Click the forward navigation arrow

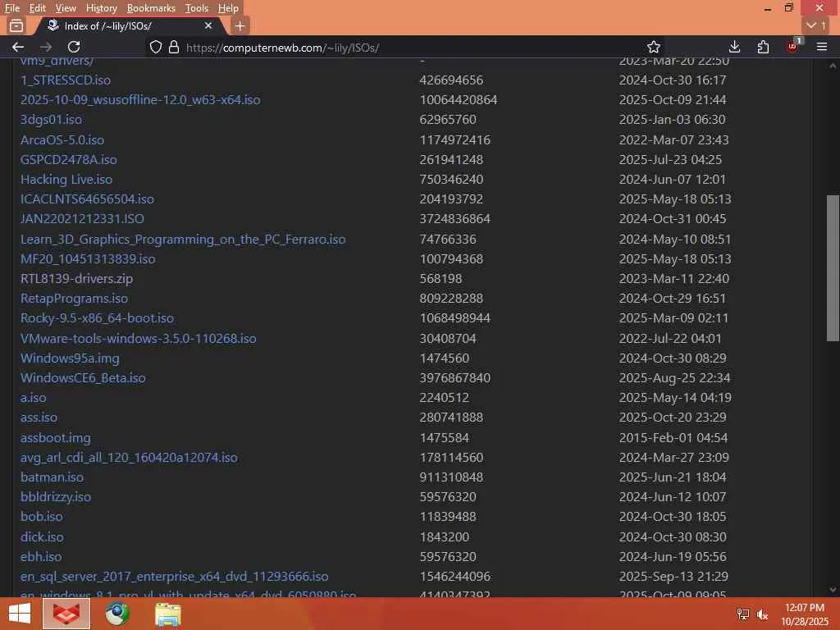46,47
